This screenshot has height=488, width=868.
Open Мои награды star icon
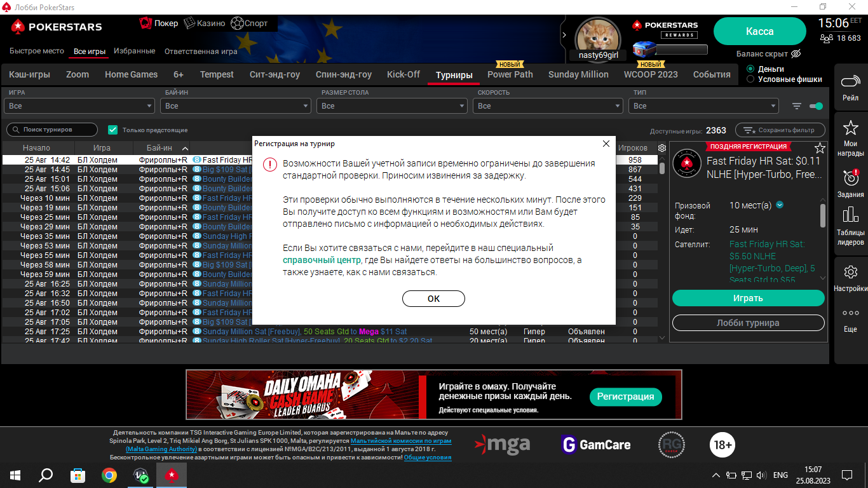850,128
